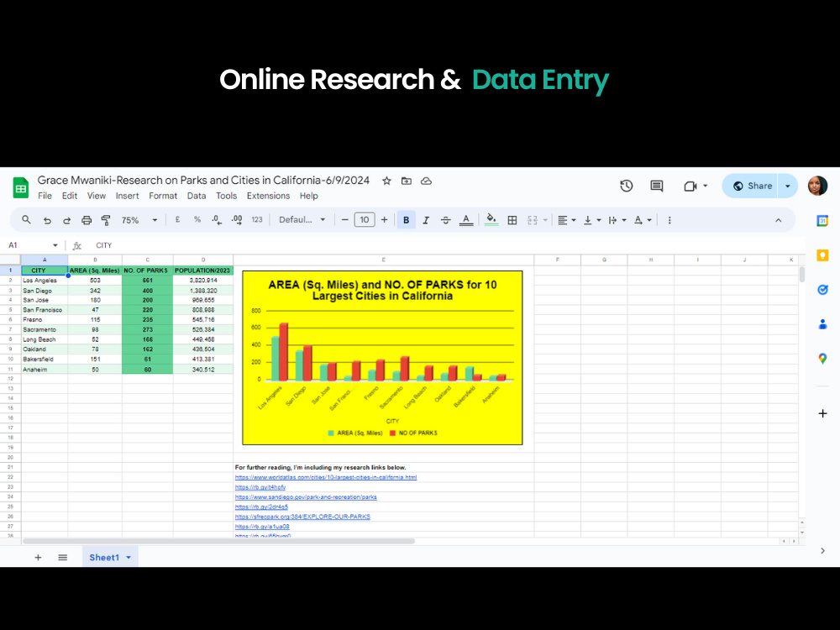Screen dimensions: 840x630
Task: Open the File menu
Action: tap(45, 196)
